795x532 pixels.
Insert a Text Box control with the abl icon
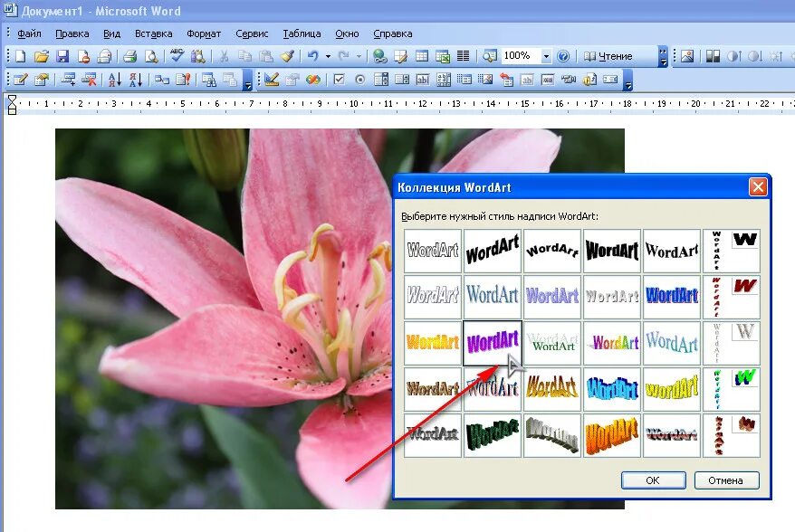(422, 80)
